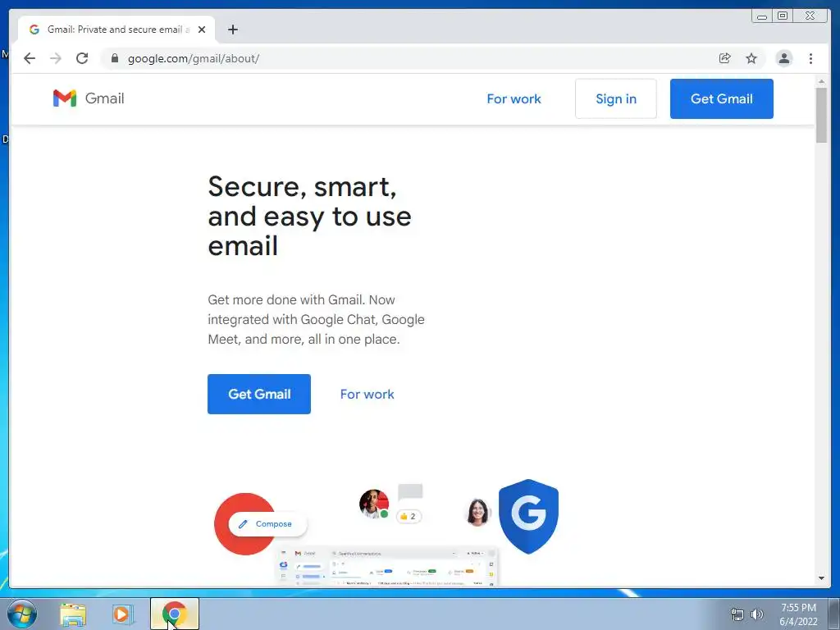Bookmark this tab with the star icon
The width and height of the screenshot is (840, 630).
pos(751,58)
